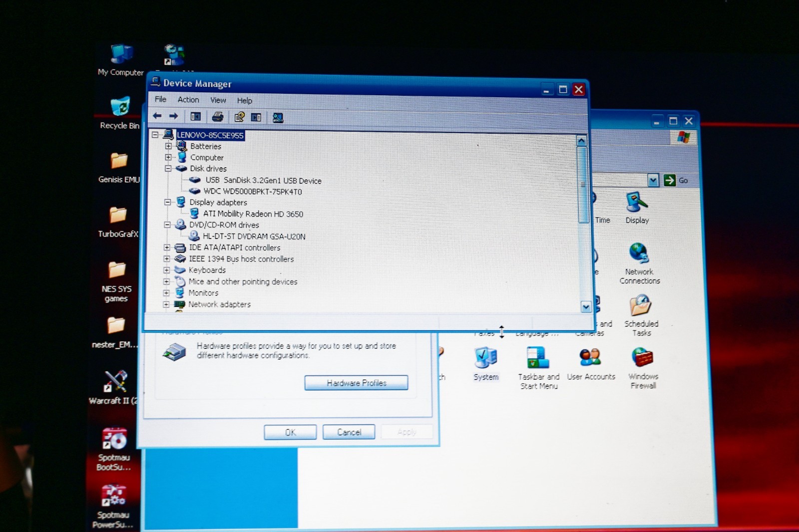Open the Action menu in Device Manager
This screenshot has width=799, height=532.
(188, 100)
